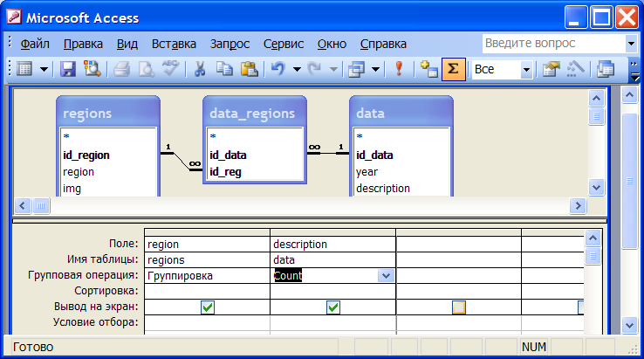Click the file search icon

(92, 69)
